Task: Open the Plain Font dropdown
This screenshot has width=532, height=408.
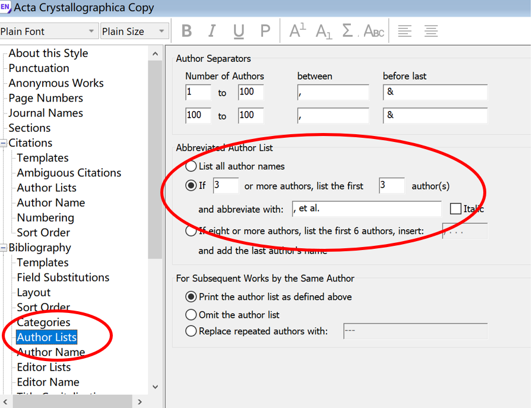Action: 49,31
